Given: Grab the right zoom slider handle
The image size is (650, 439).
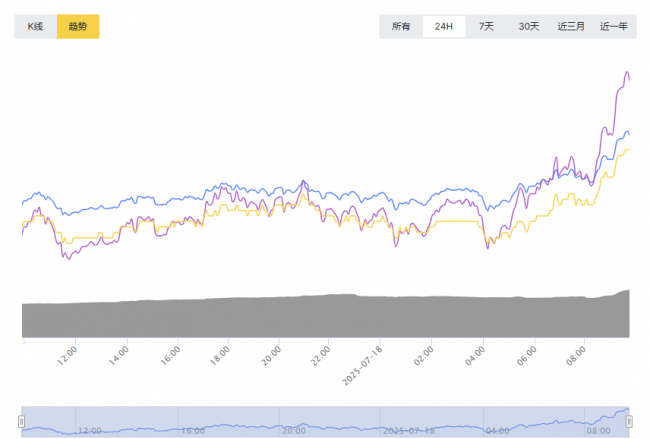Looking at the screenshot, I should click(629, 422).
